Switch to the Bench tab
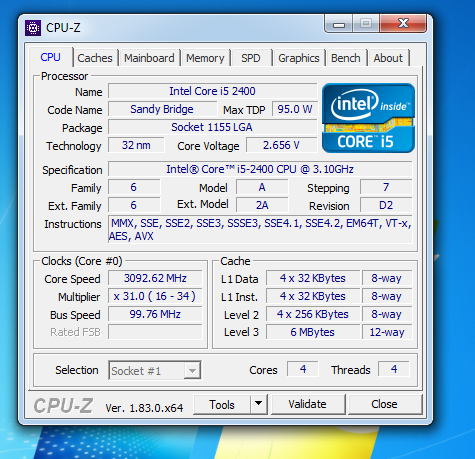The height and width of the screenshot is (459, 475). click(x=346, y=58)
